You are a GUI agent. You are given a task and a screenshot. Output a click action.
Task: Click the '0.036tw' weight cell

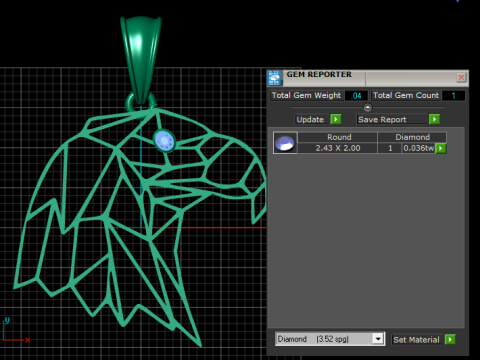pos(418,148)
